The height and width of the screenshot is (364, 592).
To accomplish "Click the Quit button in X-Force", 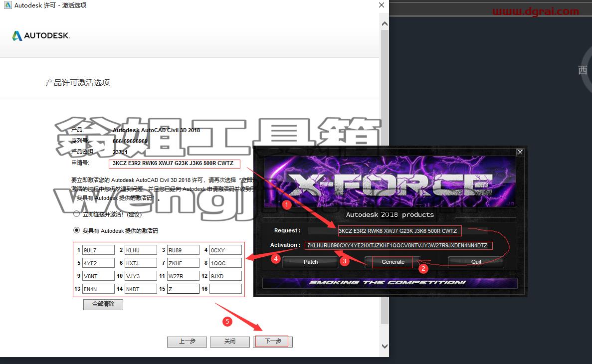I will pos(476,262).
